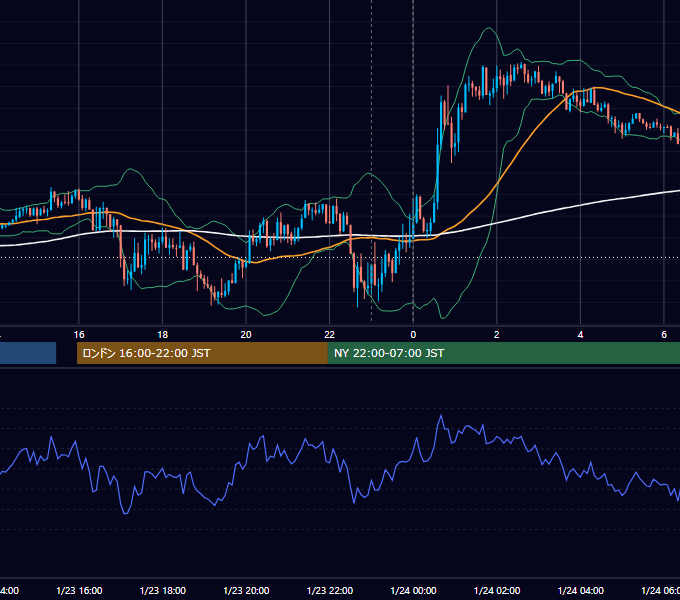Click the 1/23 16:00 date label
Image resolution: width=680 pixels, height=600 pixels.
tap(79, 590)
